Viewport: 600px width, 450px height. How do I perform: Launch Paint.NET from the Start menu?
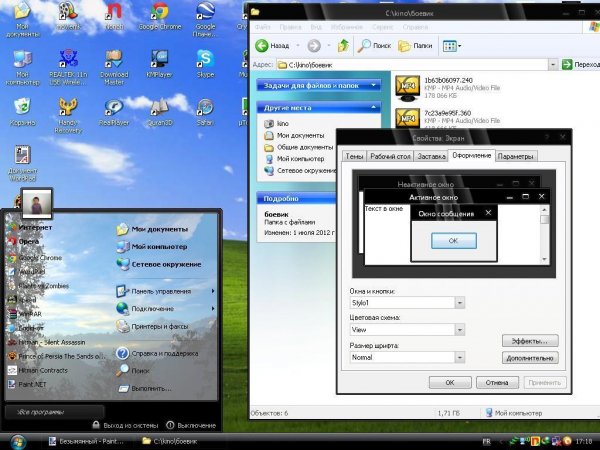27,384
